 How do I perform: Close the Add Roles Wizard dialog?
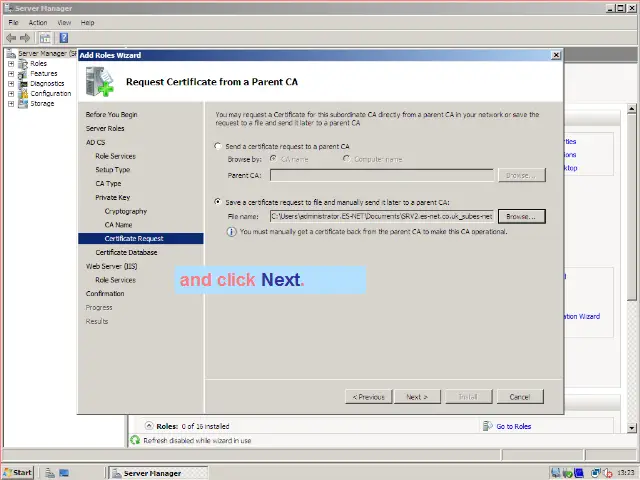556,55
